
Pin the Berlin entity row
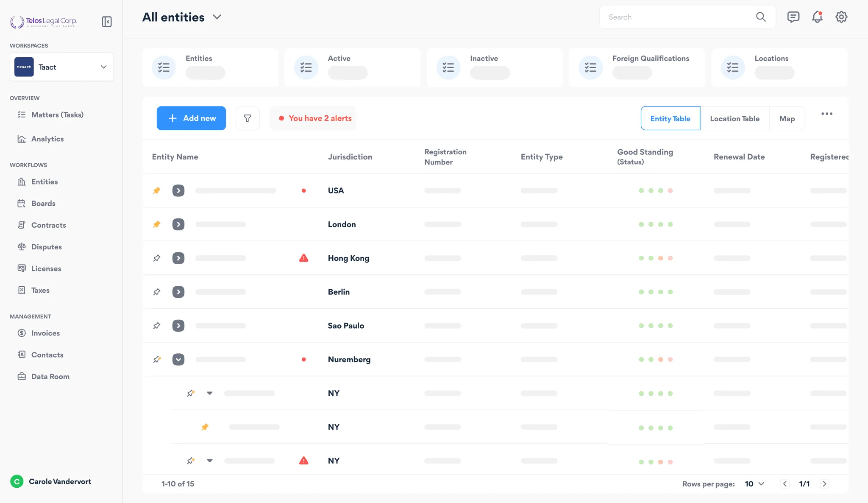coord(157,292)
